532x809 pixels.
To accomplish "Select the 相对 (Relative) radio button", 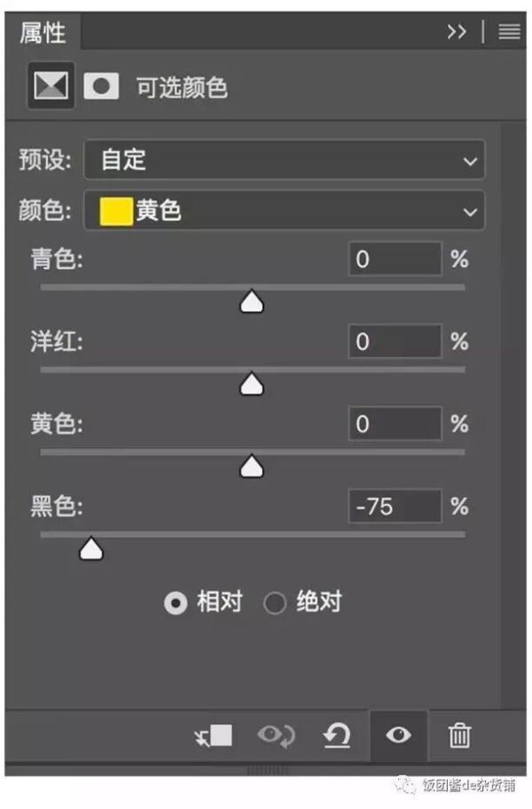I will pyautogui.click(x=176, y=602).
